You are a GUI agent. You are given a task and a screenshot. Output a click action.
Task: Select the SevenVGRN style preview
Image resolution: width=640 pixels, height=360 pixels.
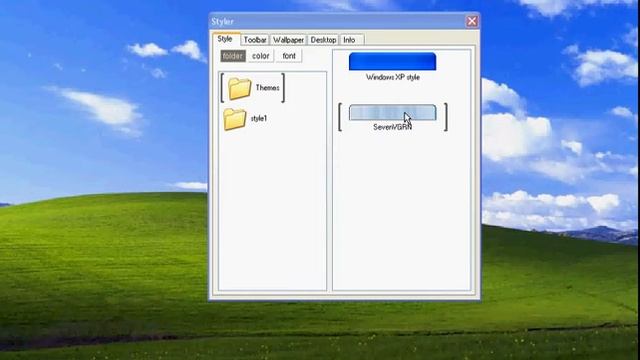(x=392, y=112)
